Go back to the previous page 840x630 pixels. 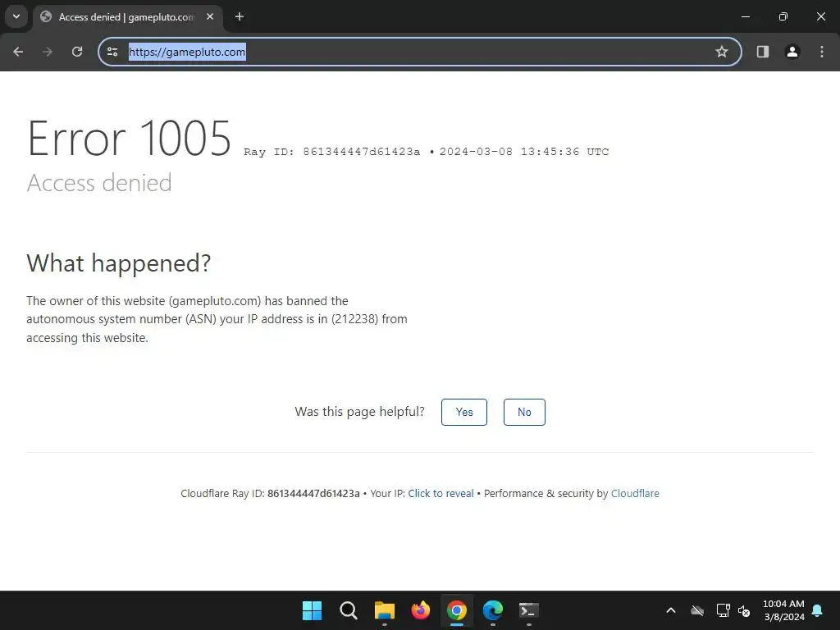click(18, 52)
